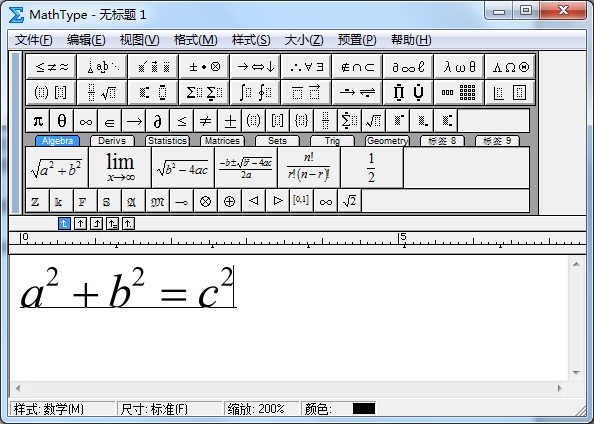Open the underbar and overbar templates palette
594x424 pixels.
click(x=306, y=92)
